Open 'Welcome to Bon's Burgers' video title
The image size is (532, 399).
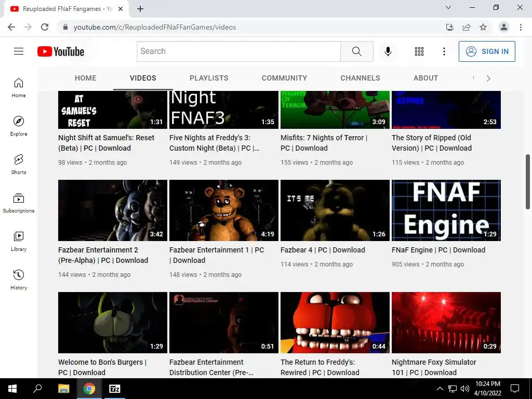102,367
